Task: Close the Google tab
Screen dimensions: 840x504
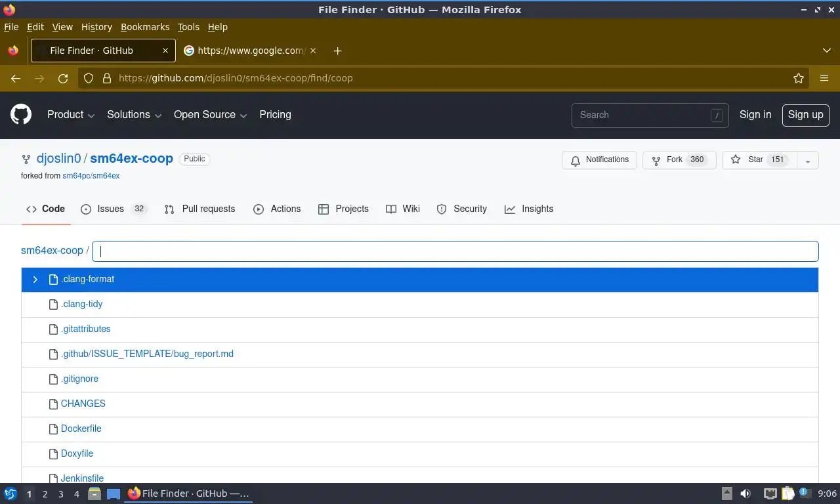Action: pyautogui.click(x=312, y=51)
